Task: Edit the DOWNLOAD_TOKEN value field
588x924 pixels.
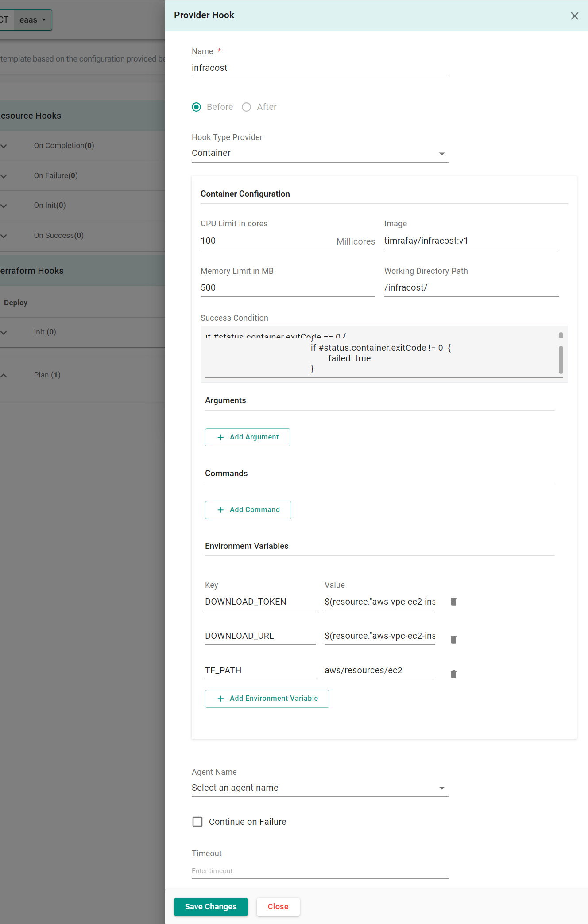Action: 379,602
